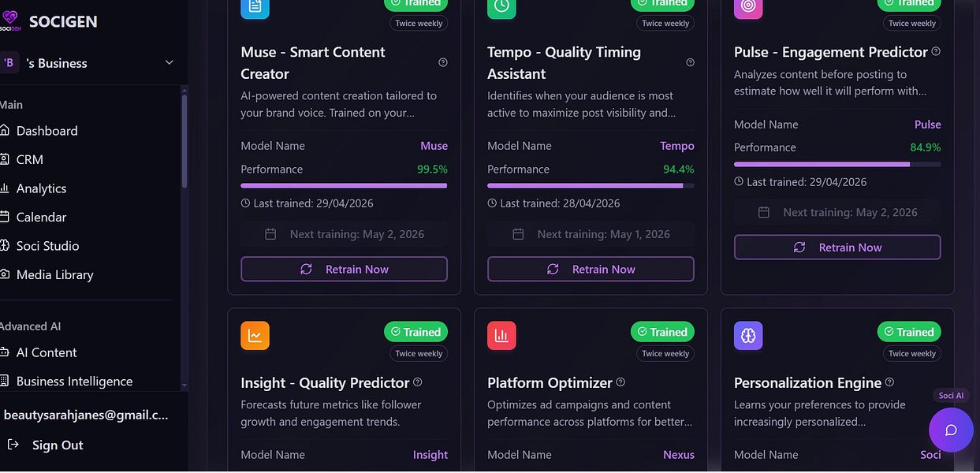Click brain icon on Personalization Engine card

(748, 335)
